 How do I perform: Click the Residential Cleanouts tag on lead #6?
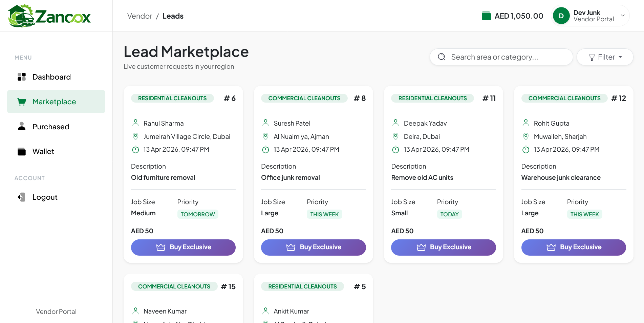172,98
